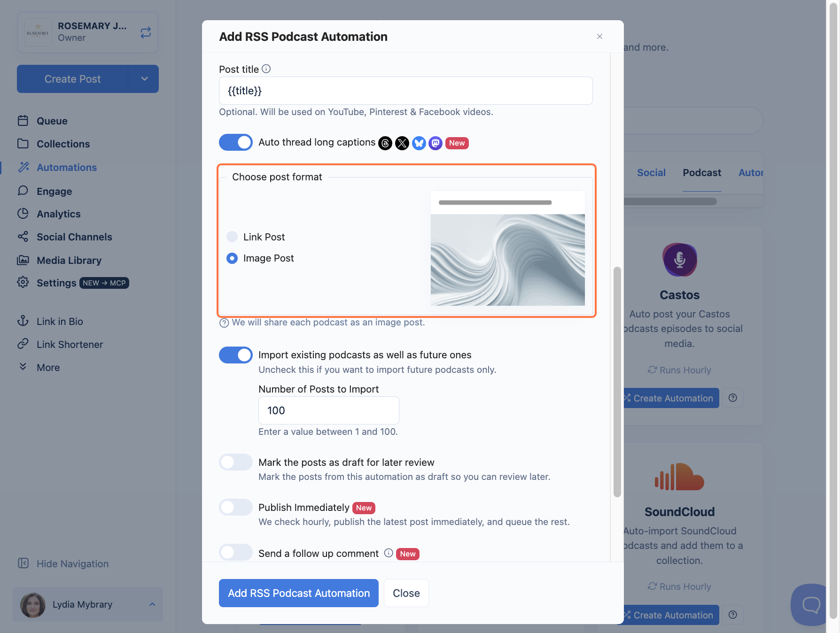
Task: Click the Add RSS Podcast Automation button
Action: point(299,593)
